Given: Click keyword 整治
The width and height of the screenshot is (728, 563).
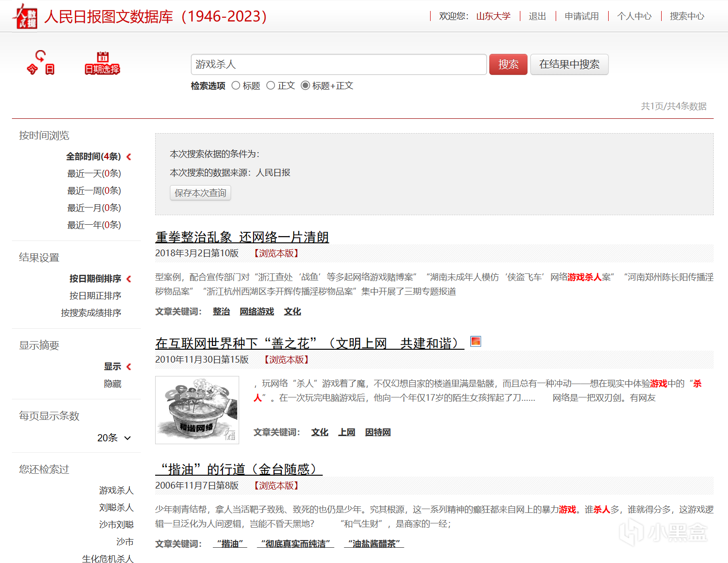Looking at the screenshot, I should coord(222,312).
